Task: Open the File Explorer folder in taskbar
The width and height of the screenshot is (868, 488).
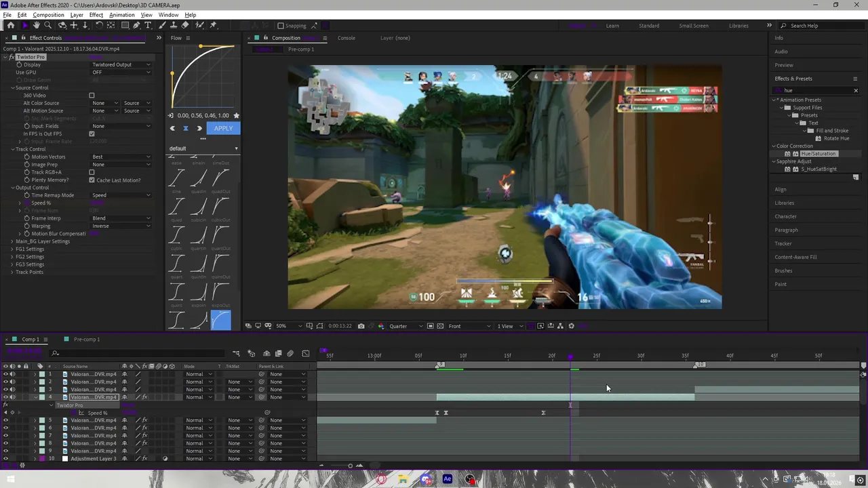Action: 403,479
